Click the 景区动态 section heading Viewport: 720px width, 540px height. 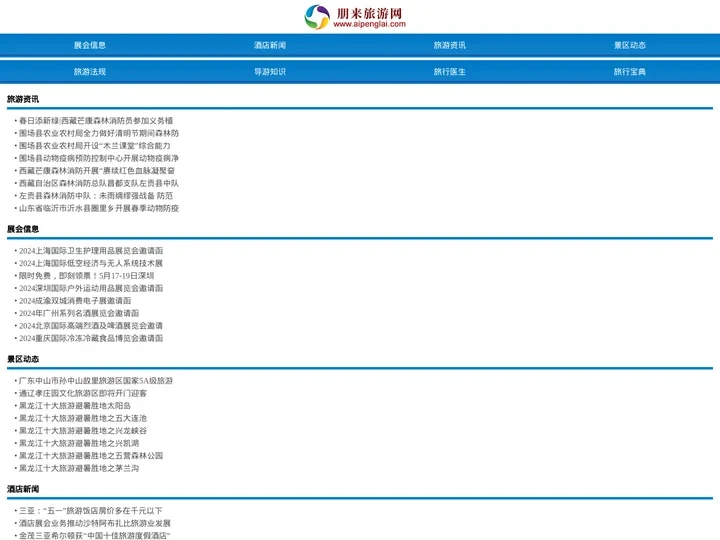[23, 359]
